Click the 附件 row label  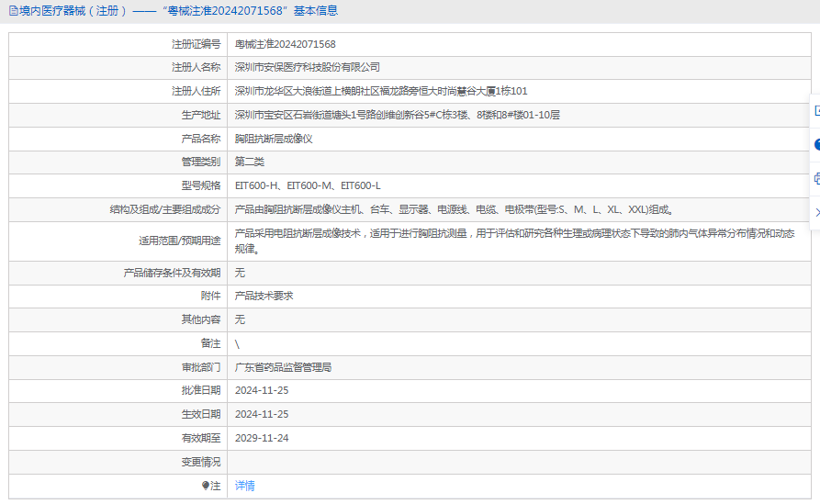[x=211, y=296]
